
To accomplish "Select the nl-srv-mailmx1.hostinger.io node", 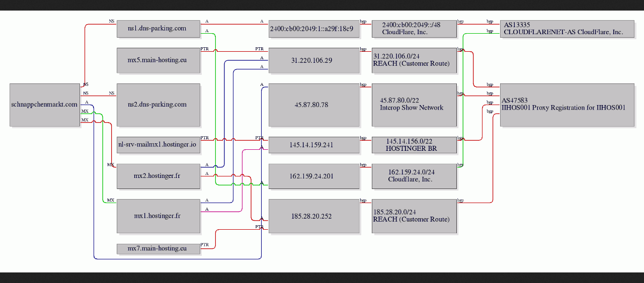I will [158, 145].
